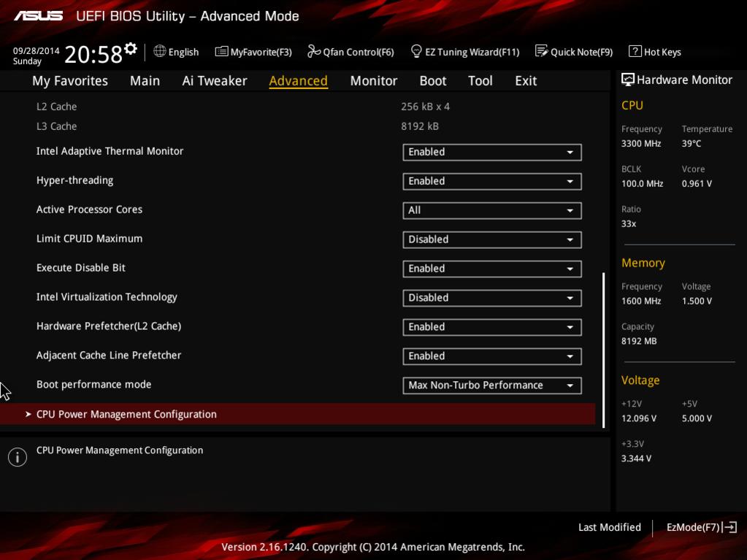Click the EzMode exit arrow icon
The height and width of the screenshot is (560, 747).
point(730,527)
